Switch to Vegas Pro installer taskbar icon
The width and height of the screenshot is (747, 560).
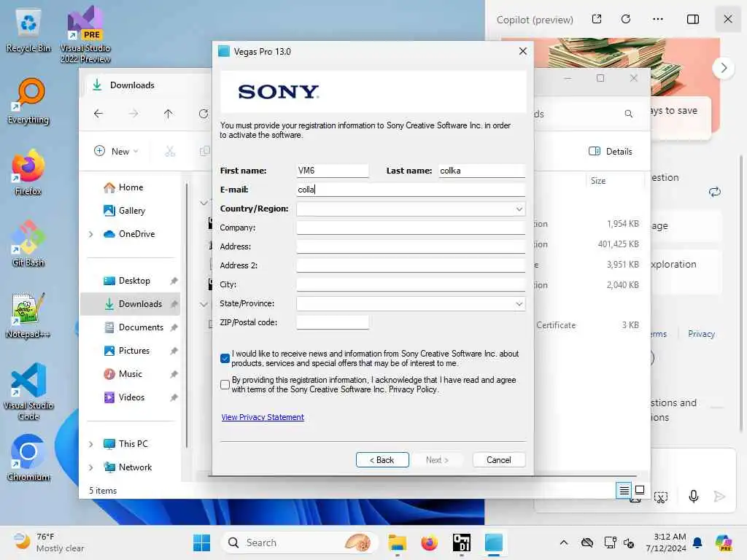(x=494, y=542)
